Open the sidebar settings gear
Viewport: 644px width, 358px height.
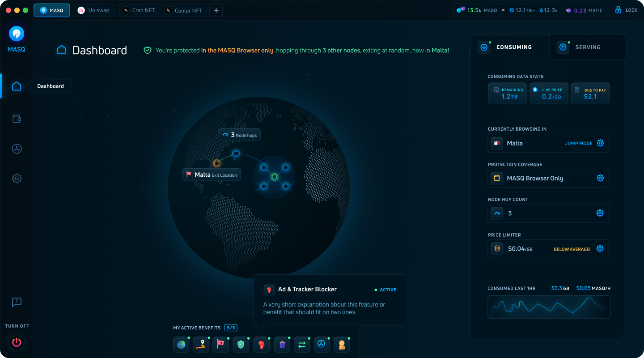pyautogui.click(x=17, y=179)
